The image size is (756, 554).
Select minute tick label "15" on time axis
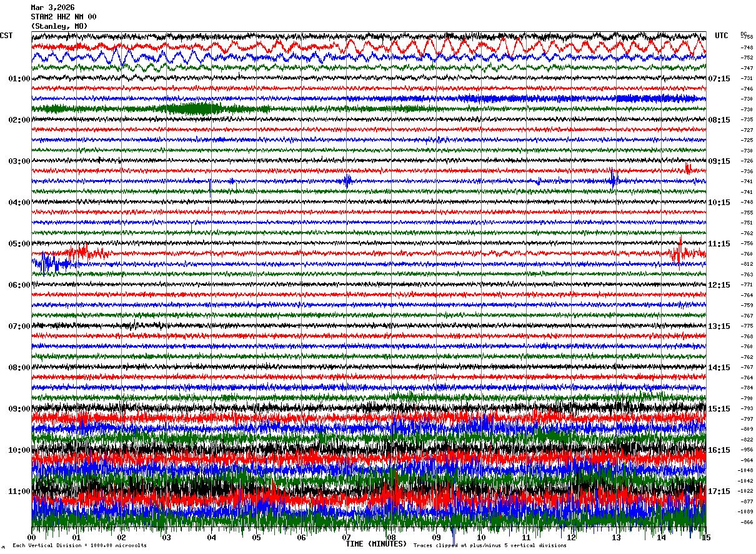[706, 538]
